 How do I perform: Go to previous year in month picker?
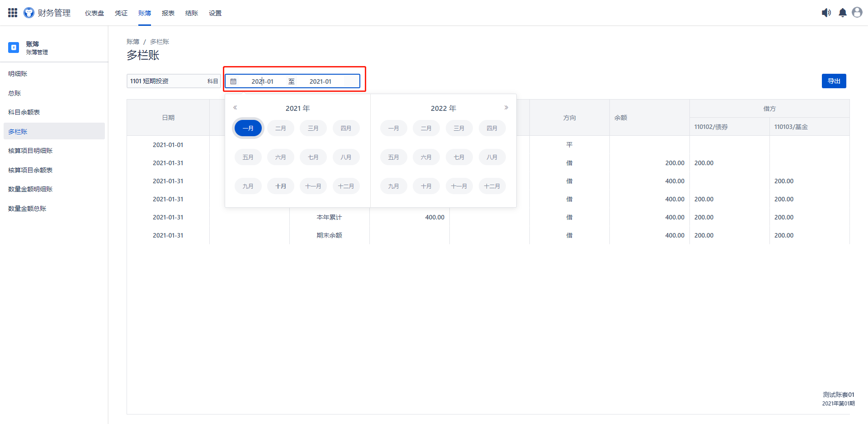pos(235,108)
